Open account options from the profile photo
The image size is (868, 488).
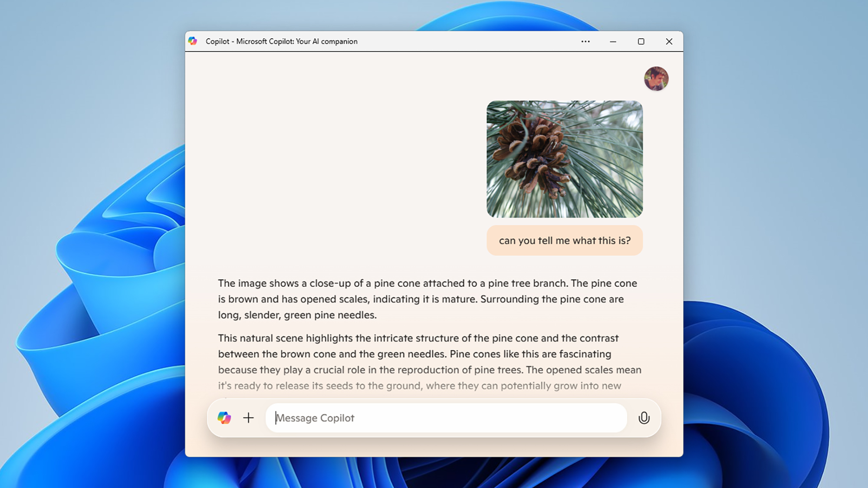(x=657, y=79)
